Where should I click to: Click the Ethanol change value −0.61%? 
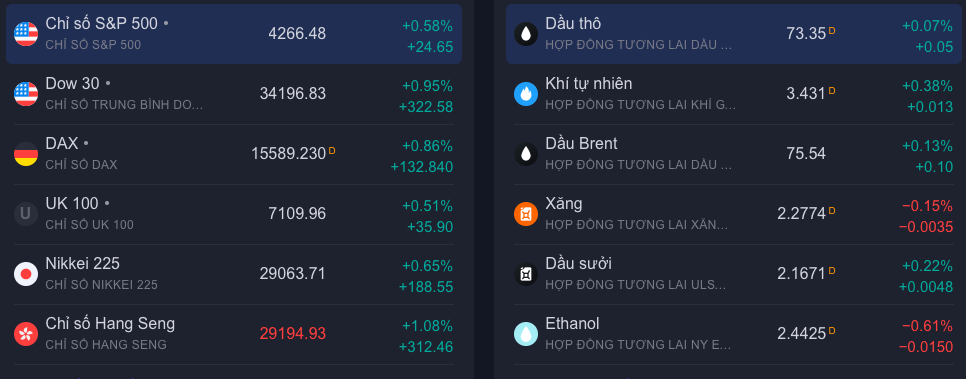click(x=927, y=326)
